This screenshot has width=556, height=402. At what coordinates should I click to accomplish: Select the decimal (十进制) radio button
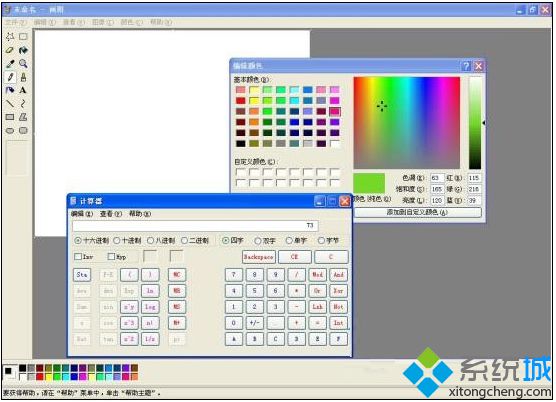(x=117, y=241)
